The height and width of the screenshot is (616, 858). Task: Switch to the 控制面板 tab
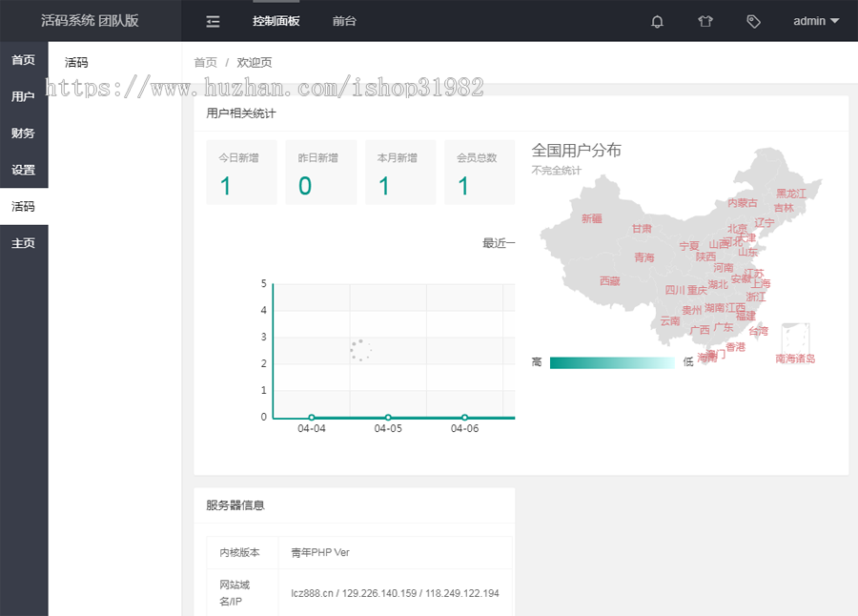click(x=276, y=21)
